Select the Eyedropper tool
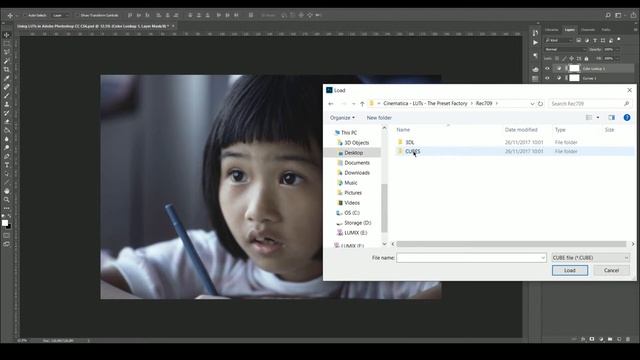This screenshot has height=360, width=640. (7, 78)
